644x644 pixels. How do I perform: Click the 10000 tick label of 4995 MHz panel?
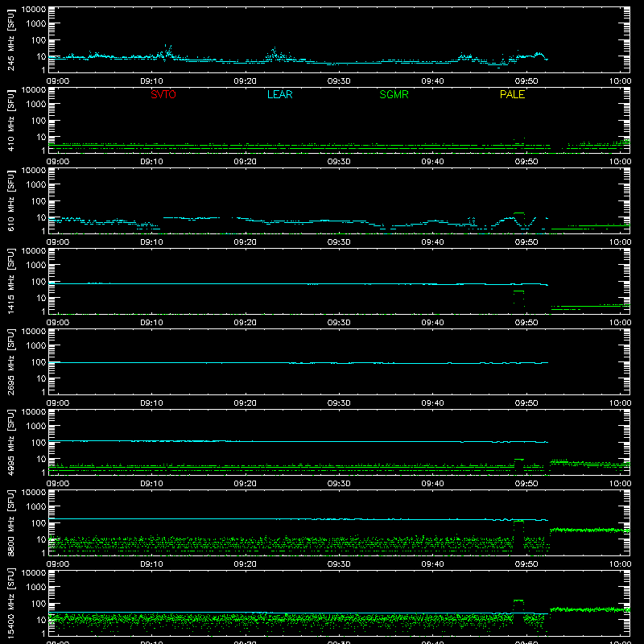(34, 412)
